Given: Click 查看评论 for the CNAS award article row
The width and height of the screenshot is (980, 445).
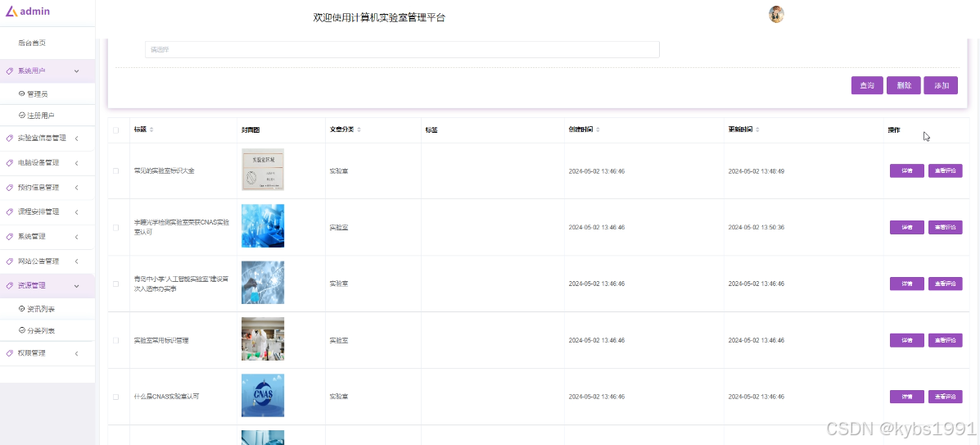Looking at the screenshot, I should click(x=945, y=227).
